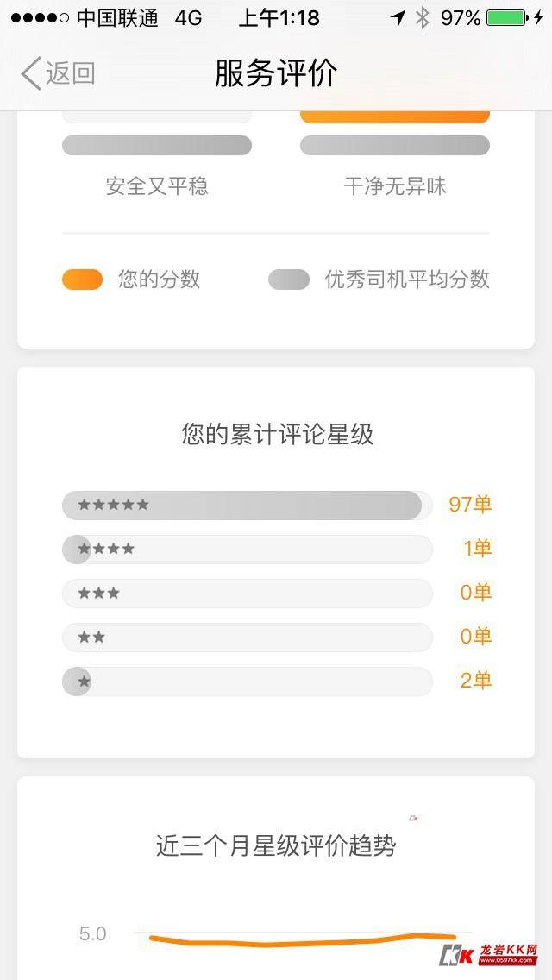Tap the orange 您的分数 legend swatch
The height and width of the screenshot is (980, 552).
pyautogui.click(x=82, y=280)
